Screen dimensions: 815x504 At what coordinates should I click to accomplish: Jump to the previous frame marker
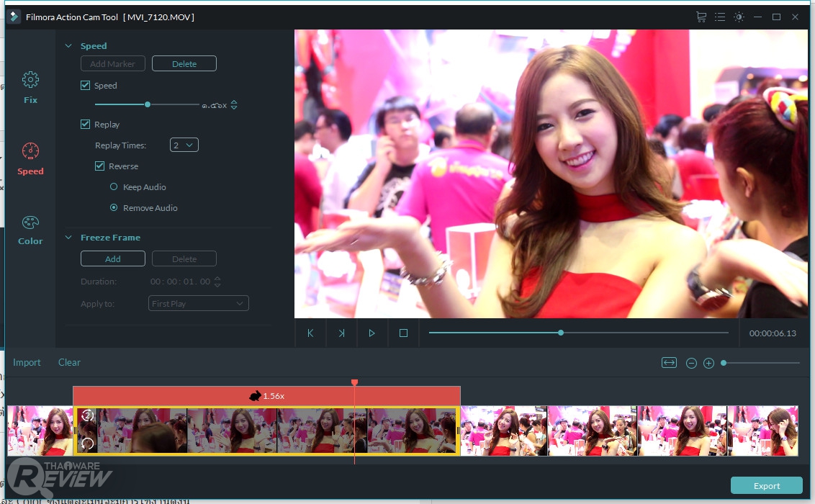pos(311,333)
